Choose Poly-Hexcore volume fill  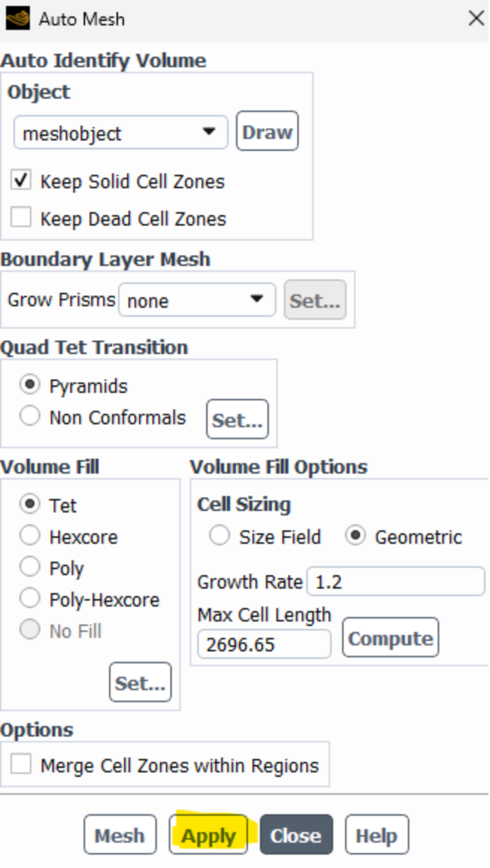[x=31, y=599]
